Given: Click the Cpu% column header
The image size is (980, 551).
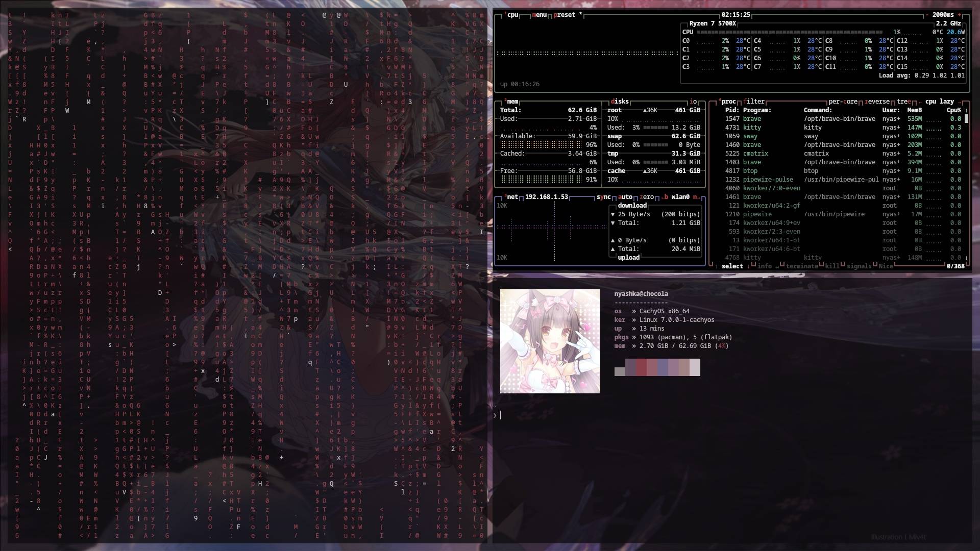Looking at the screenshot, I should (x=953, y=110).
